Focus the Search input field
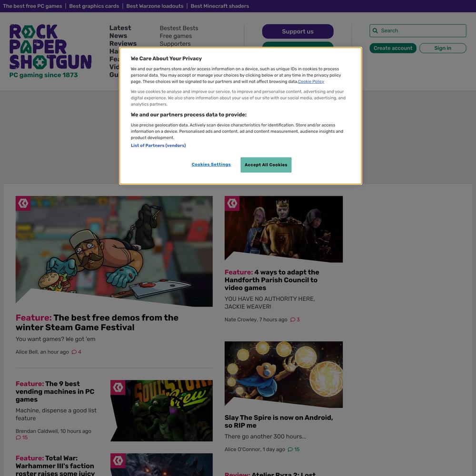Screen dimensions: 476x476 tap(418, 30)
